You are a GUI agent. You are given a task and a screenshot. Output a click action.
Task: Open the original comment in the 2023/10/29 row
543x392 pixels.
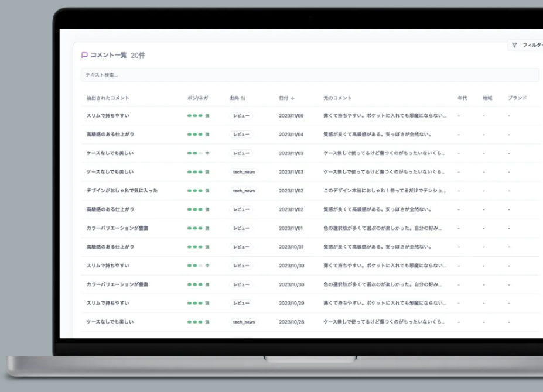click(x=385, y=304)
